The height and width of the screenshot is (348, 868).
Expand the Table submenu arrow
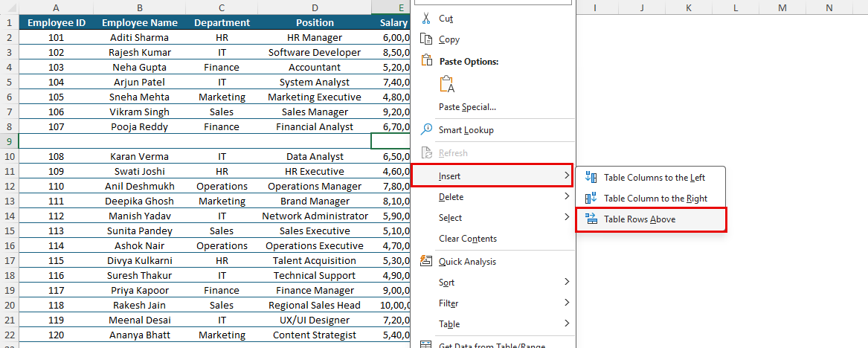click(566, 323)
